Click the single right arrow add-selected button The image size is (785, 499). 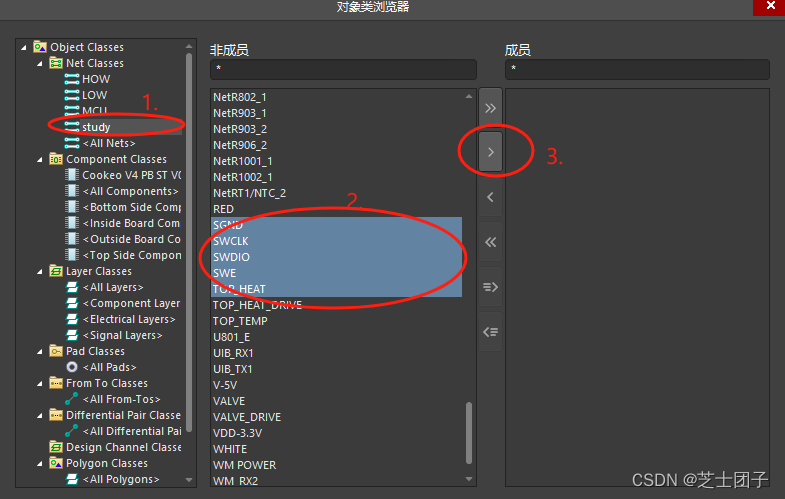pos(490,152)
